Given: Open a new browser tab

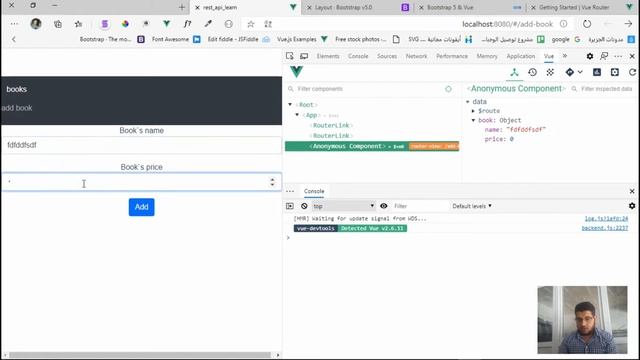Looking at the screenshot, I should [x=182, y=7].
